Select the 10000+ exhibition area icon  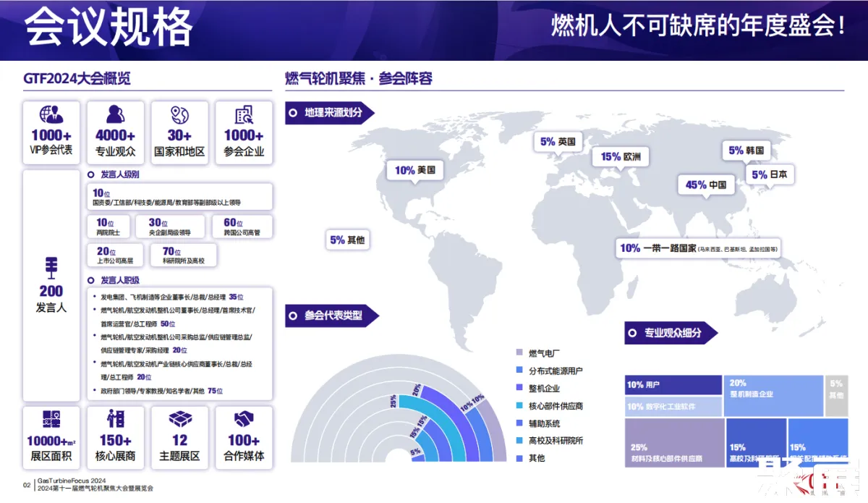pos(51,419)
